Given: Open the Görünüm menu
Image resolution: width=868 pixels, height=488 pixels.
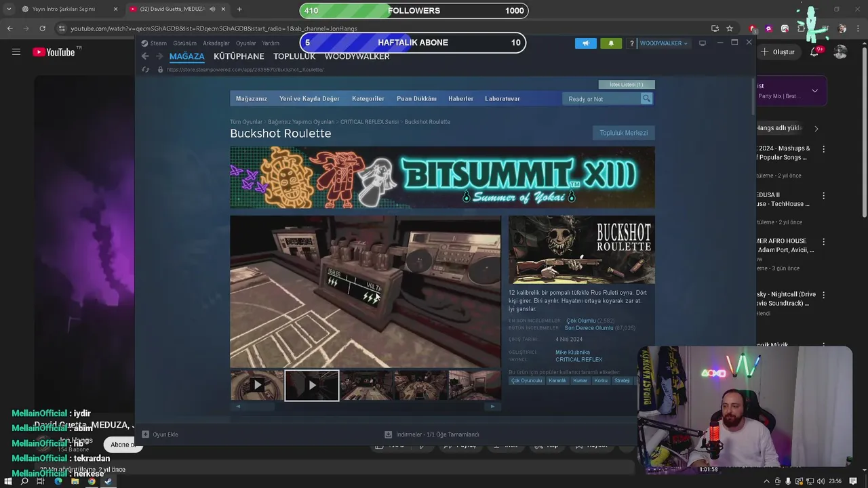Looking at the screenshot, I should tap(184, 43).
